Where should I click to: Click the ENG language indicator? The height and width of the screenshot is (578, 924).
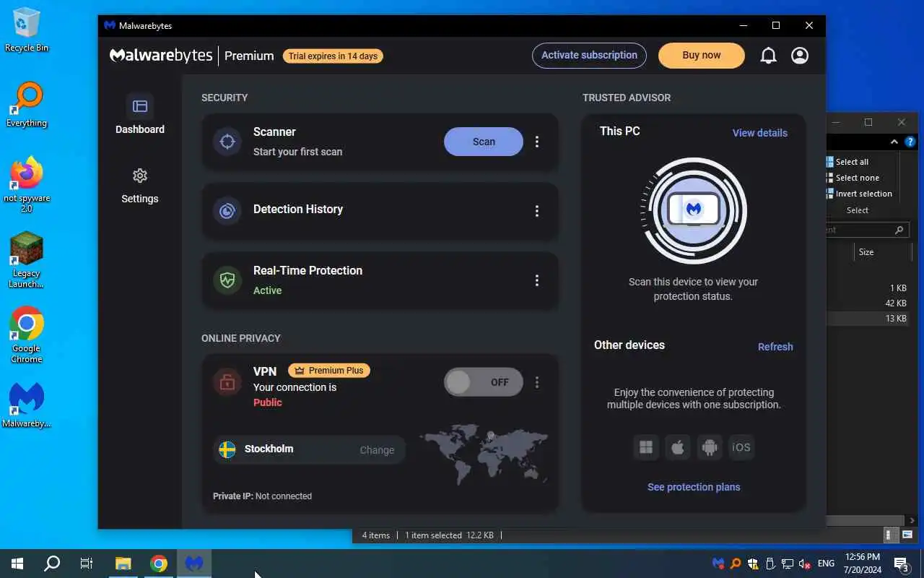pyautogui.click(x=826, y=564)
